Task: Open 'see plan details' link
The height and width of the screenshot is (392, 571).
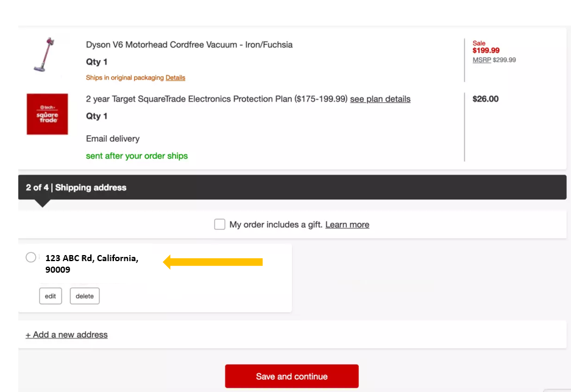Action: coord(380,99)
